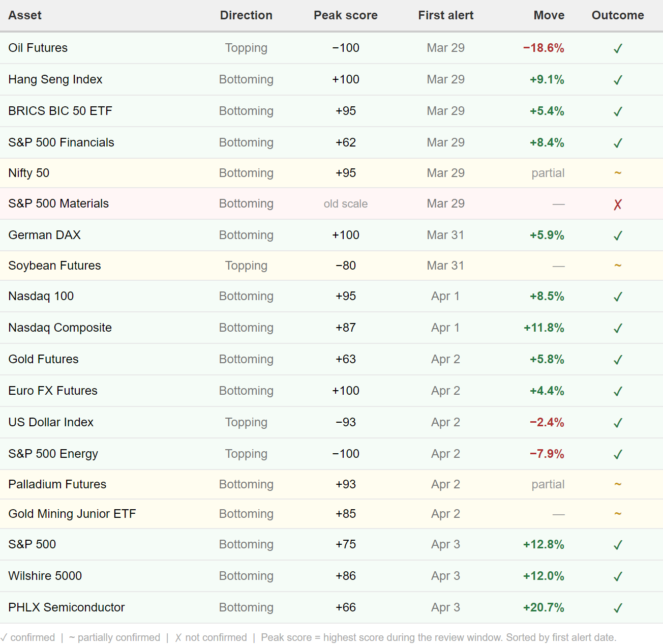Click the Nifty 50 partial tilde icon
Screen dimensions: 663x644
click(x=618, y=173)
